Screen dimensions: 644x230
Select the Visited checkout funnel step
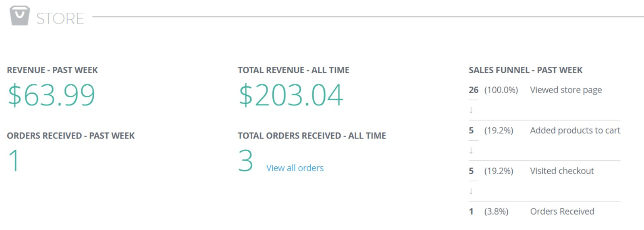[562, 171]
